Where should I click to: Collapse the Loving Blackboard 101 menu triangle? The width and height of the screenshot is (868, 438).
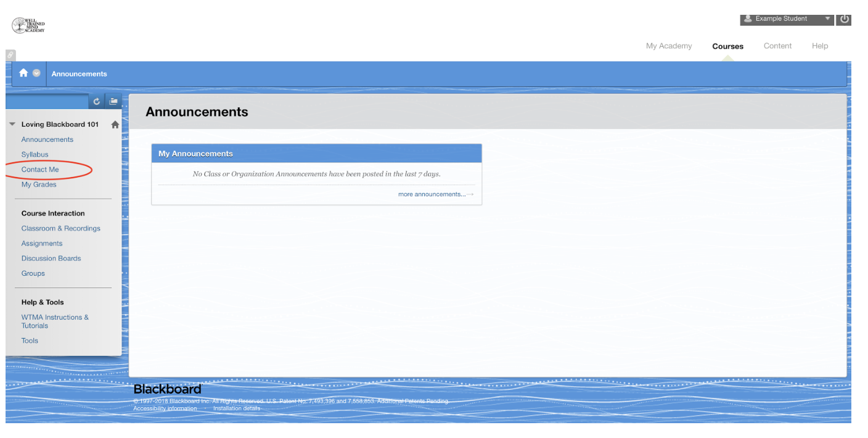12,125
